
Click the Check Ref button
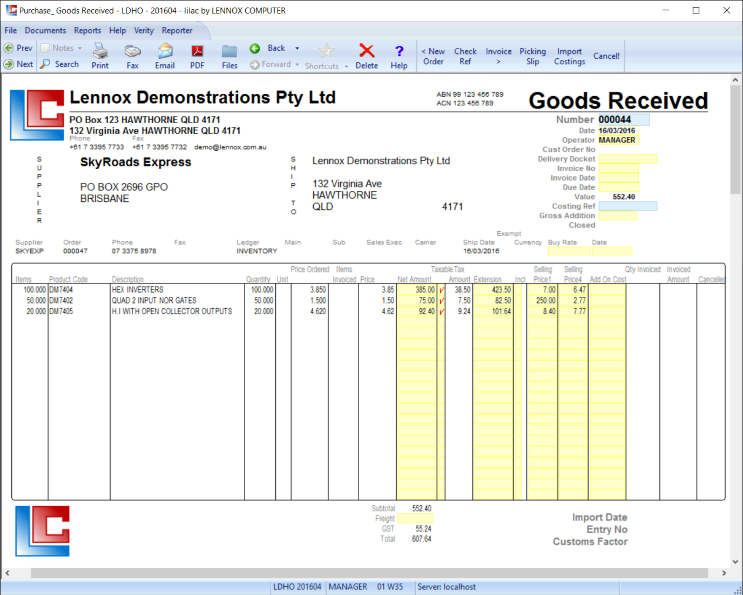point(465,56)
